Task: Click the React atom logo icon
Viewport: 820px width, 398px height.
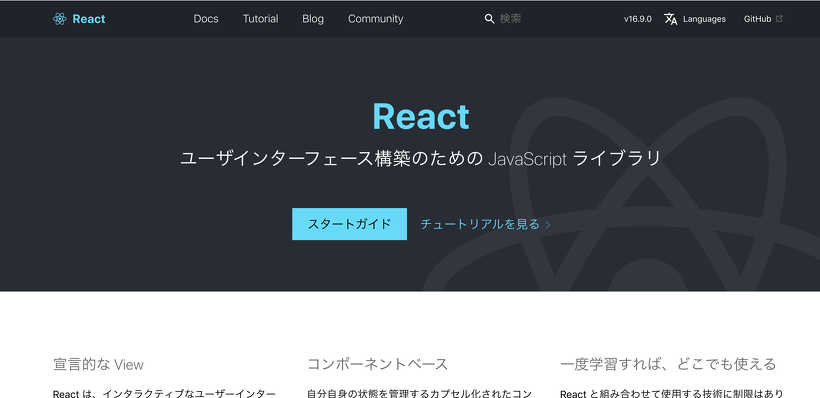Action: pyautogui.click(x=60, y=19)
